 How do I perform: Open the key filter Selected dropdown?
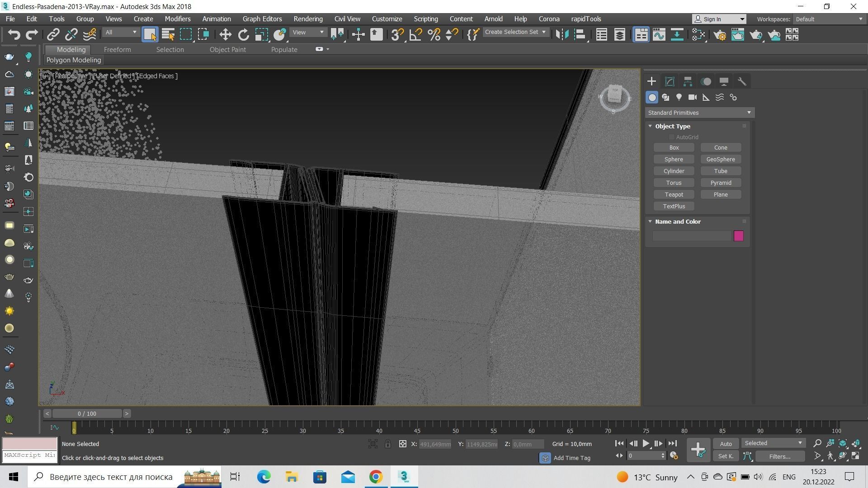pos(774,443)
